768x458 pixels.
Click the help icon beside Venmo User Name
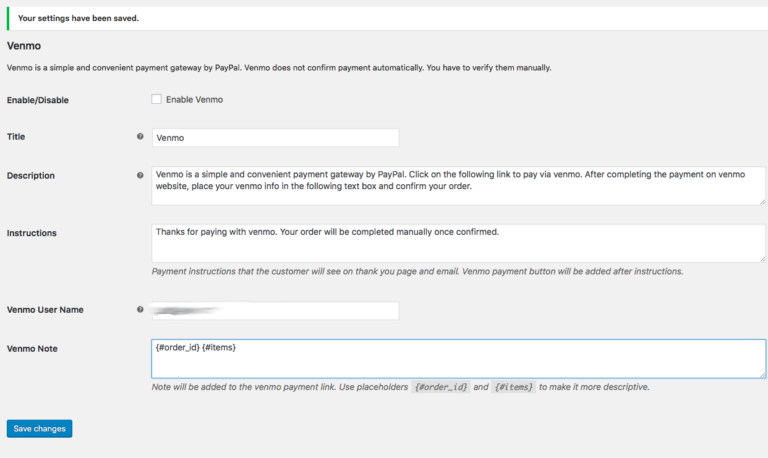(x=140, y=309)
